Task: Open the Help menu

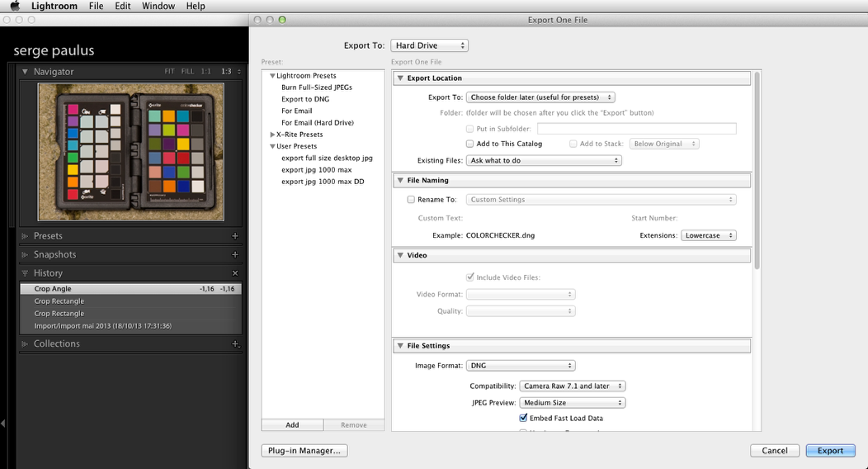Action: [196, 6]
